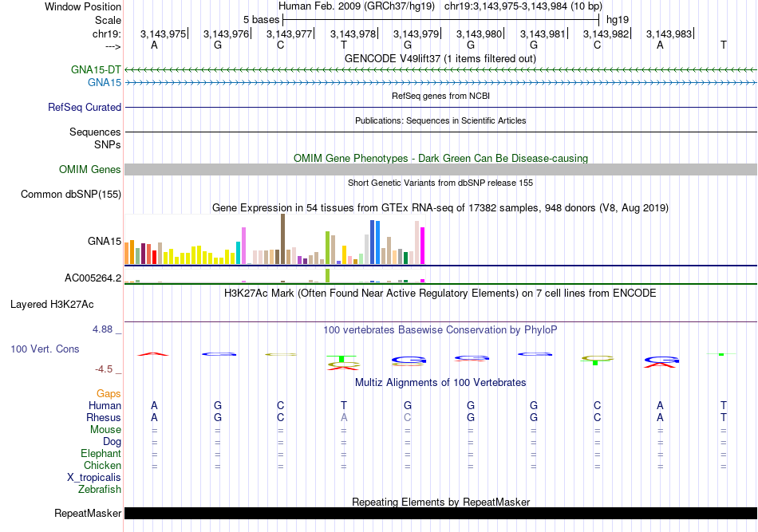Screen dimensions: 758x532
Task: Click position label 3,143,980
Action: [479, 33]
